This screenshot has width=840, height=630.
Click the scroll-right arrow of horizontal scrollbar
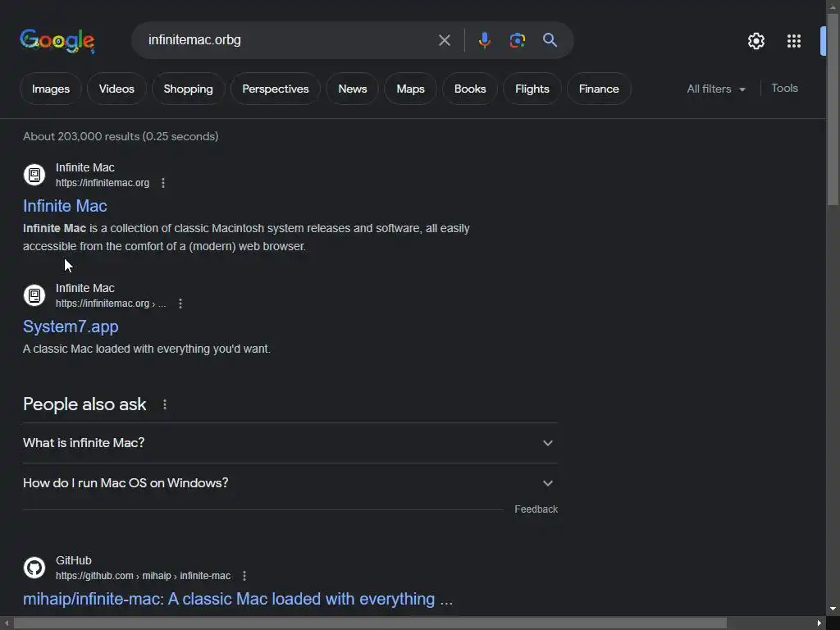click(819, 623)
